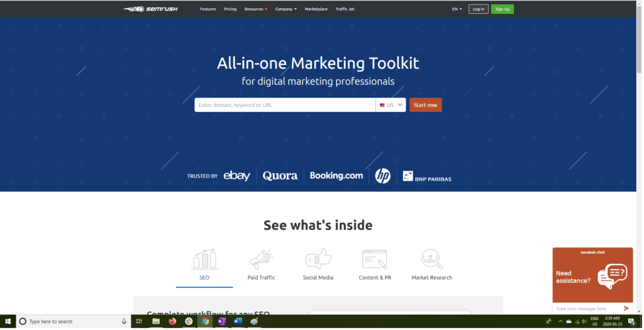Click the chat message input field
644x330 pixels.
point(587,309)
